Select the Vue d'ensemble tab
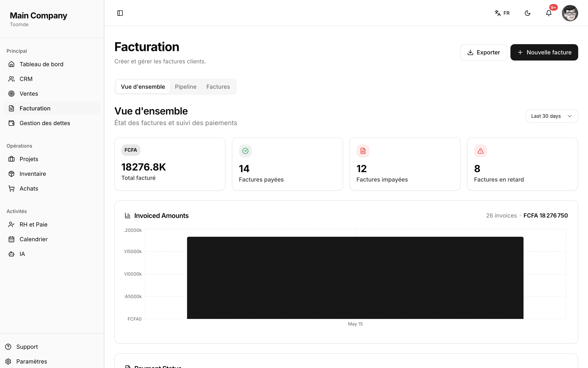Image resolution: width=588 pixels, height=368 pixels. point(143,87)
